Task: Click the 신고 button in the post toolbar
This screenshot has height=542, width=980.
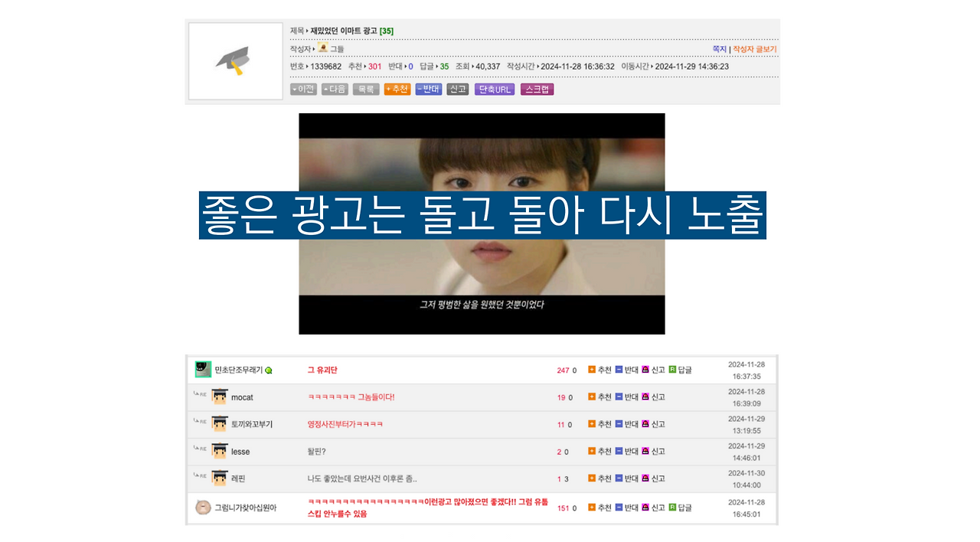Action: pos(457,89)
